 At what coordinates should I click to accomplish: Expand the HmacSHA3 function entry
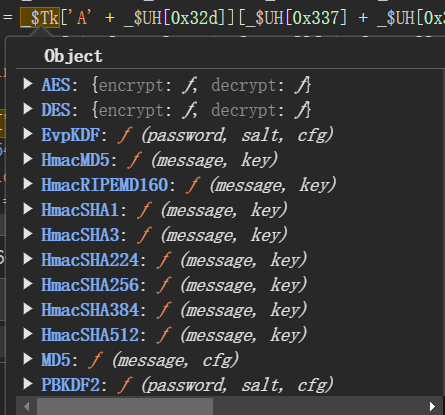[x=28, y=234]
